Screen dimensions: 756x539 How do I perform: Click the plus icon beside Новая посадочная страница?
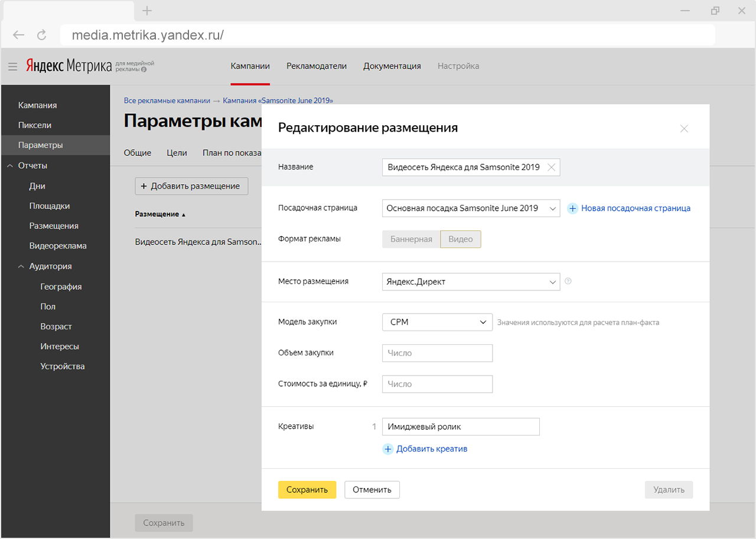pyautogui.click(x=572, y=208)
